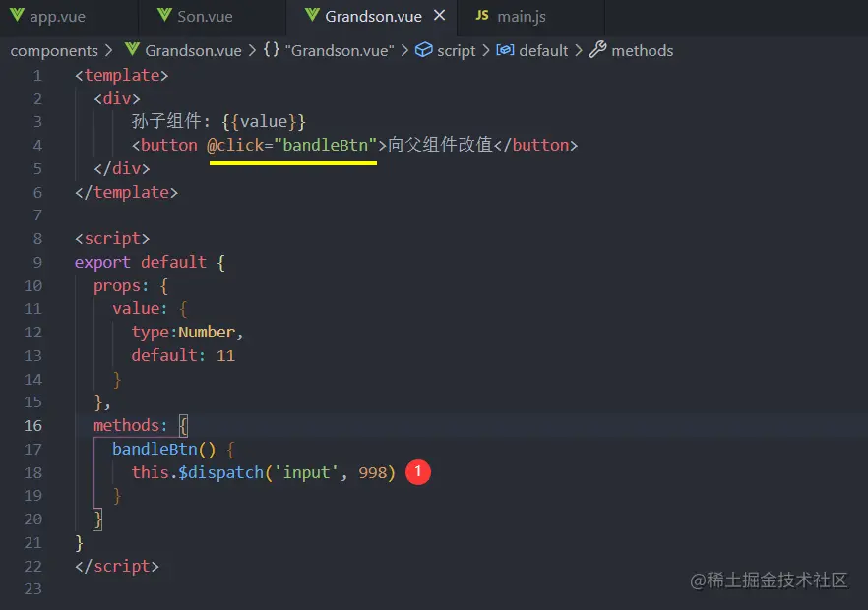Viewport: 868px width, 610px height.
Task: Click the 孙子组件 text on line 3
Action: [x=166, y=122]
